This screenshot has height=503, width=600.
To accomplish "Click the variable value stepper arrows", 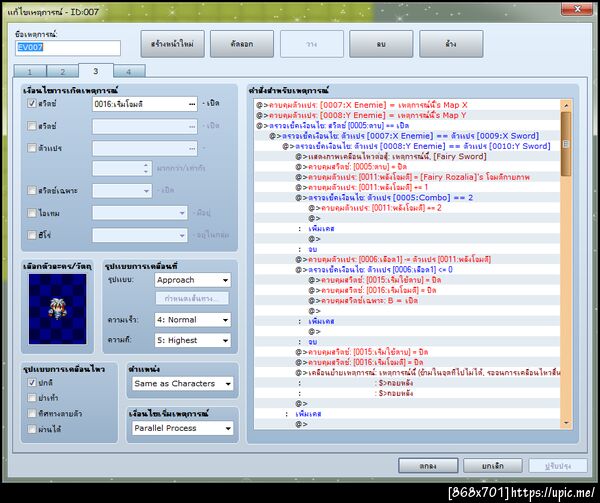I will point(145,168).
